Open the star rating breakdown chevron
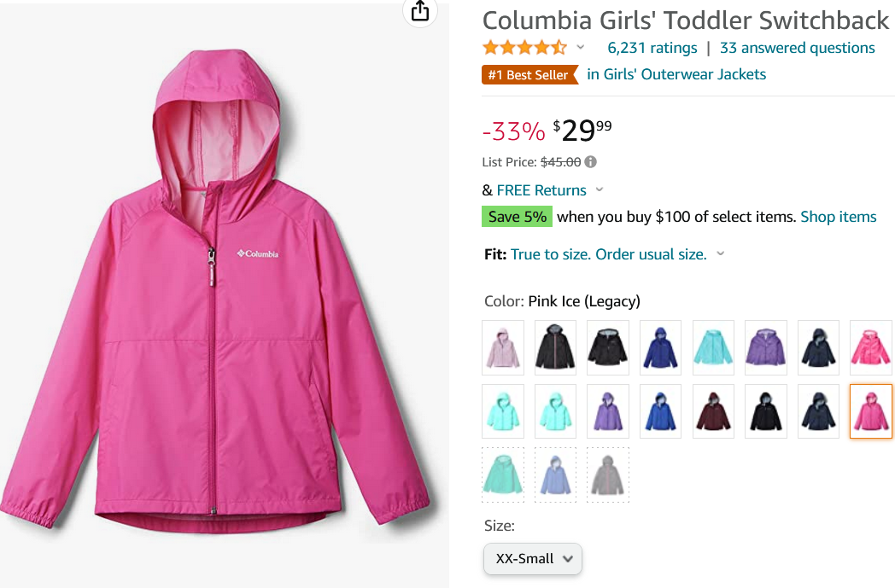The image size is (895, 588). [x=581, y=48]
